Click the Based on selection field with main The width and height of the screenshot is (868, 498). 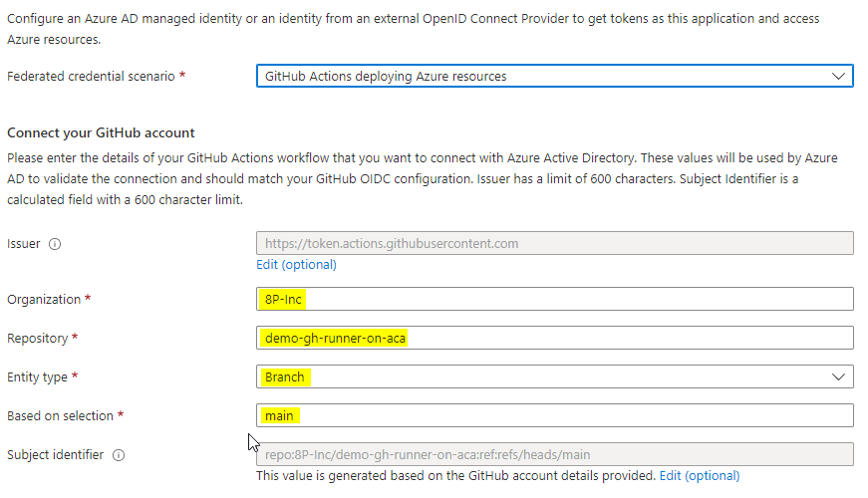(x=554, y=415)
